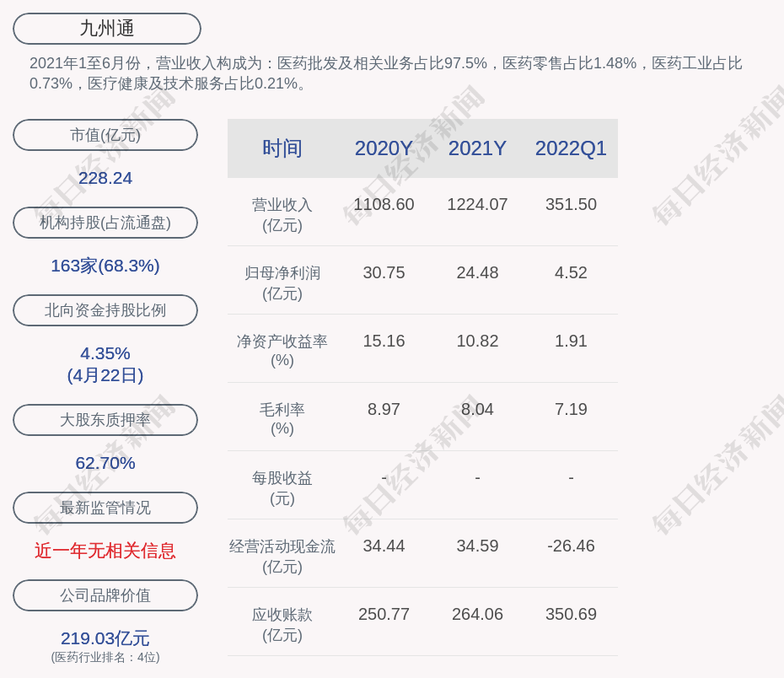Screen dimensions: 784x678
Task: Click the 每股收益(元) row label
Action: 282,488
